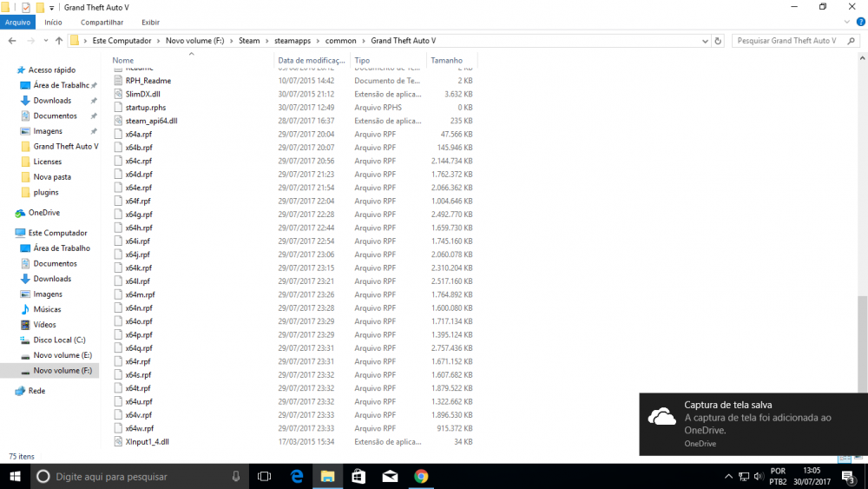
Task: Open the Windows Start menu
Action: (15, 476)
